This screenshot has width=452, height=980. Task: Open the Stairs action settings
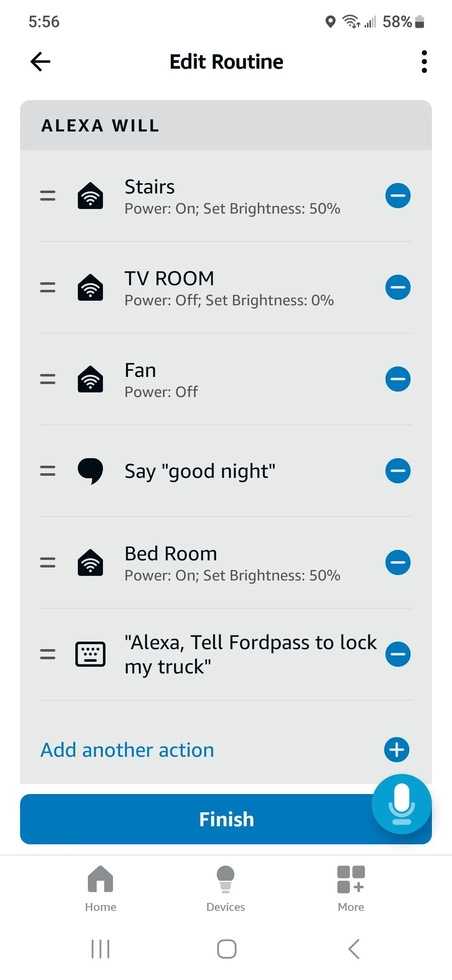pos(232,196)
